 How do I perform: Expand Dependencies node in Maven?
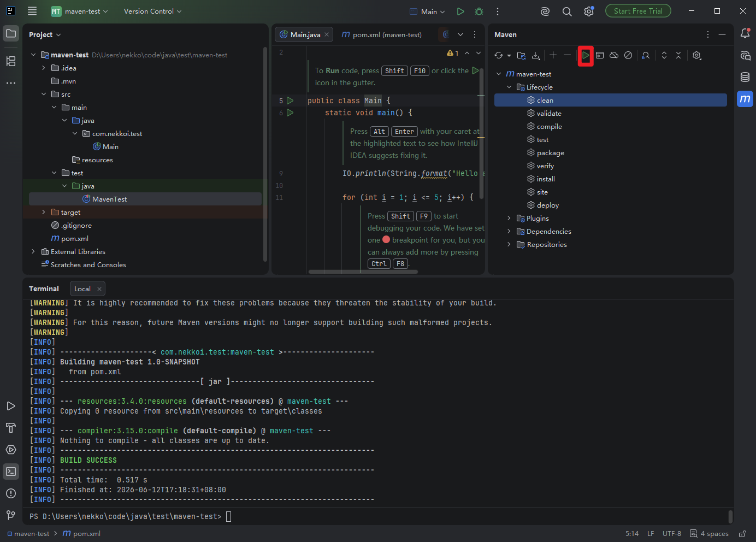pyautogui.click(x=509, y=231)
